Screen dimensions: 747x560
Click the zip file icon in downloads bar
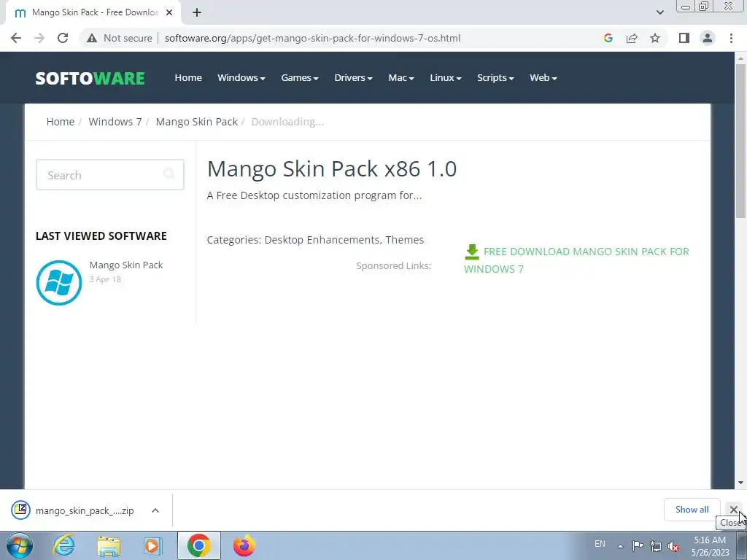click(x=21, y=510)
